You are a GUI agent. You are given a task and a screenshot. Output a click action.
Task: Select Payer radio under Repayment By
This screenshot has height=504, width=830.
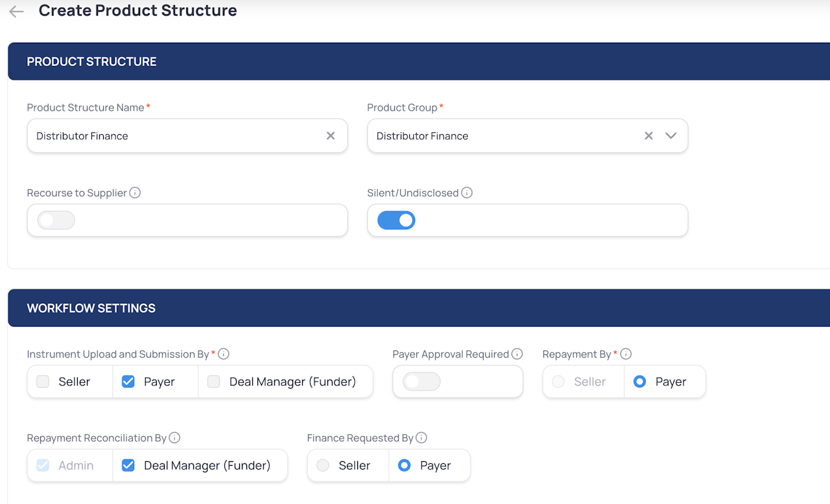pyautogui.click(x=640, y=382)
